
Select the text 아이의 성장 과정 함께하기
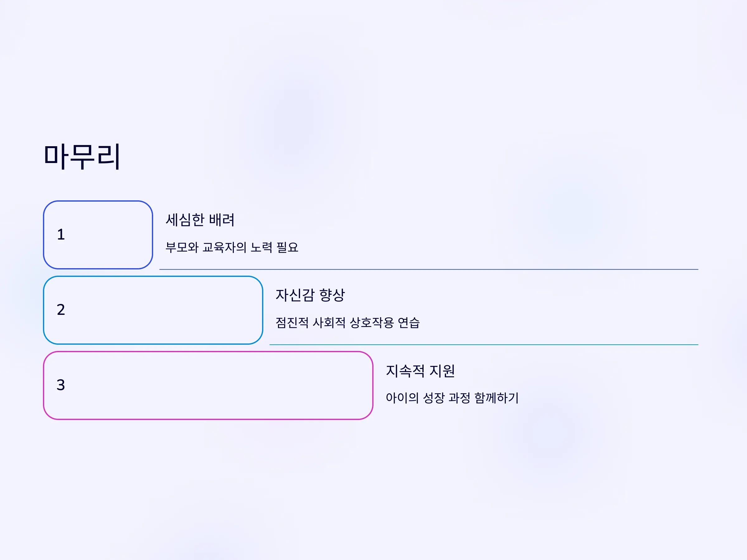(452, 398)
